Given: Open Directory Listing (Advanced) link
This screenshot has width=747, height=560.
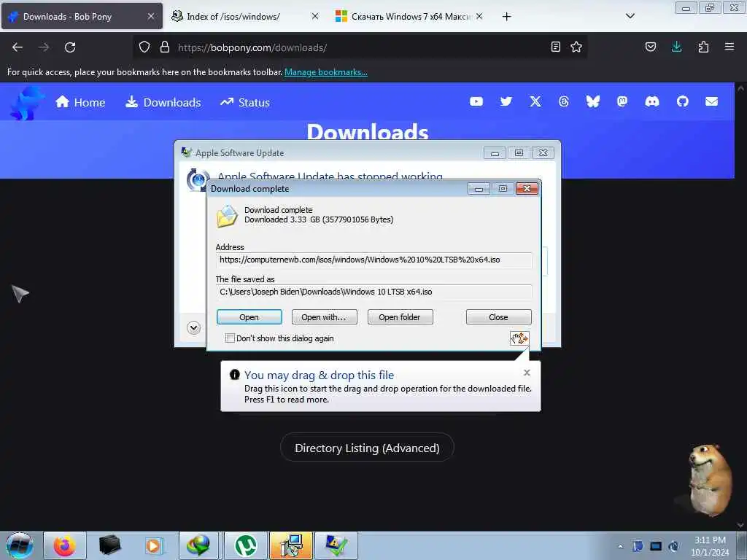Looking at the screenshot, I should coord(367,448).
